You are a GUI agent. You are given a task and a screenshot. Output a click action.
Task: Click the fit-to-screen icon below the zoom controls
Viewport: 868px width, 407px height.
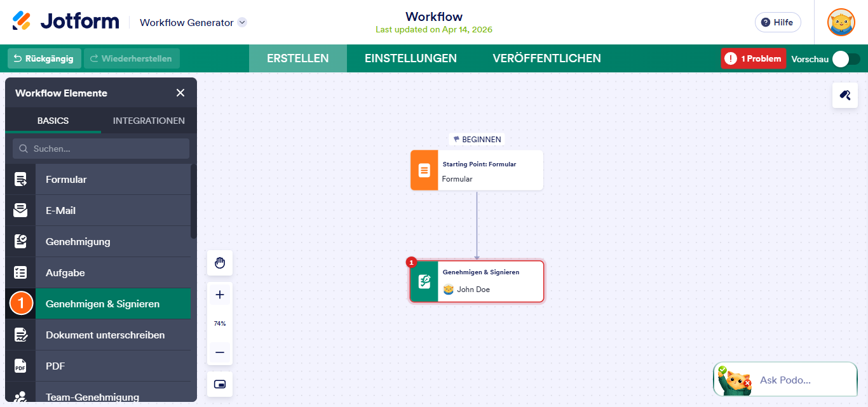219,384
